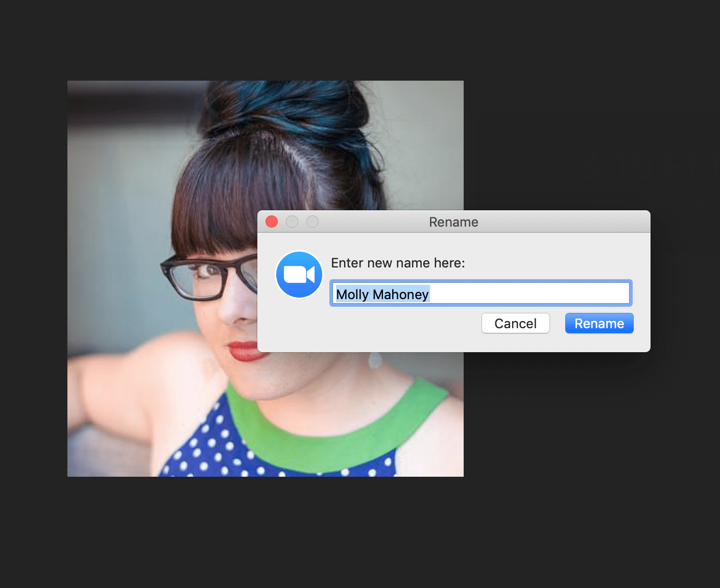Cancel the rename dialog

(x=515, y=323)
